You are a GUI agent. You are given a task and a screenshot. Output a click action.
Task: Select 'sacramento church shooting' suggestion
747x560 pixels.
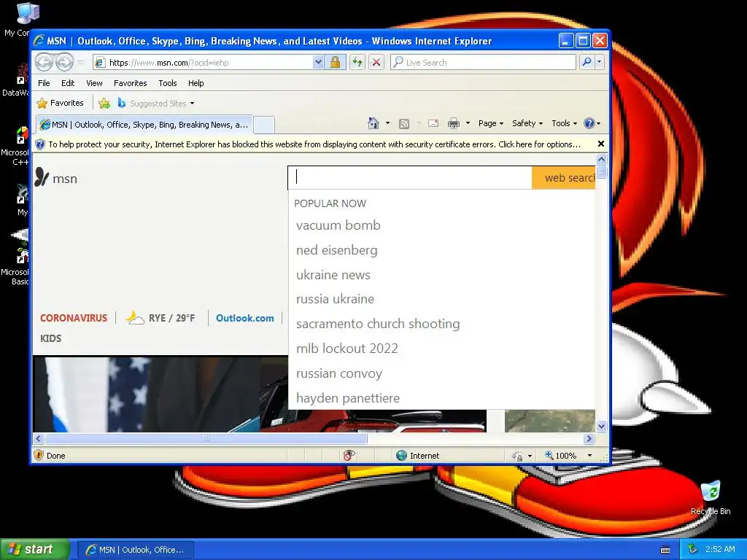click(378, 324)
